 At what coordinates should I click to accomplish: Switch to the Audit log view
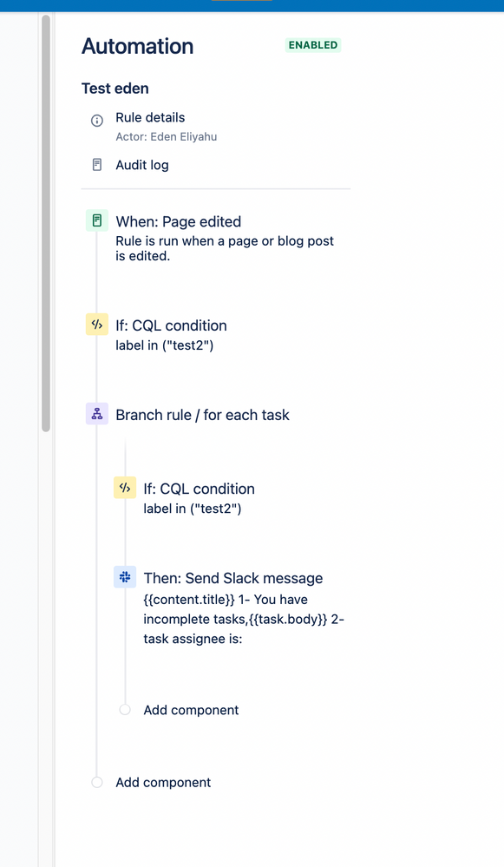click(x=141, y=164)
